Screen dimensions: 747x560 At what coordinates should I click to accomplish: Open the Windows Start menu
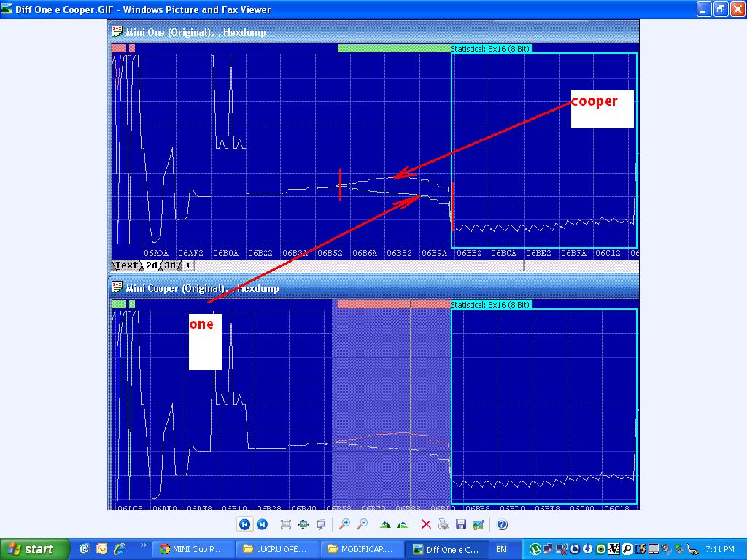(x=34, y=549)
